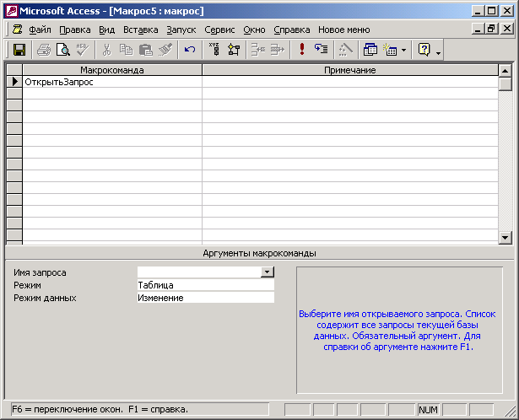The height and width of the screenshot is (420, 519).
Task: Open the Database Window icon
Action: pyautogui.click(x=370, y=50)
